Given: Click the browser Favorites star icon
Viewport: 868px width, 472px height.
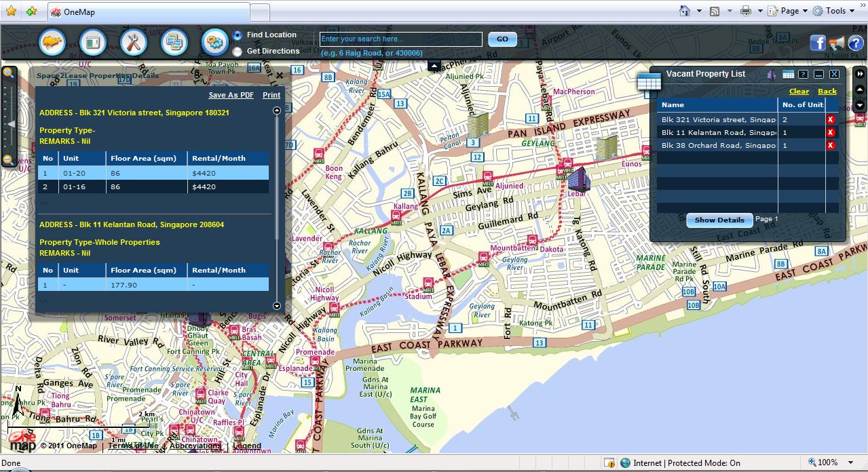Looking at the screenshot, I should (12, 12).
